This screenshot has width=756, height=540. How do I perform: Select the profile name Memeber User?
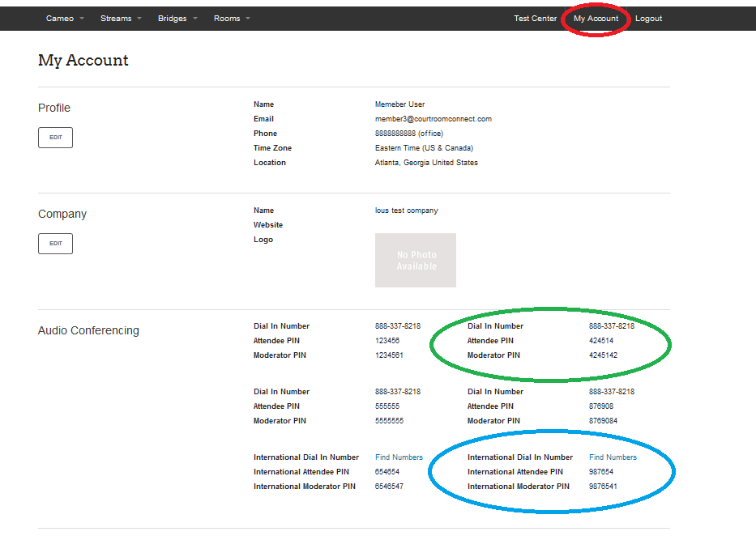tap(399, 104)
